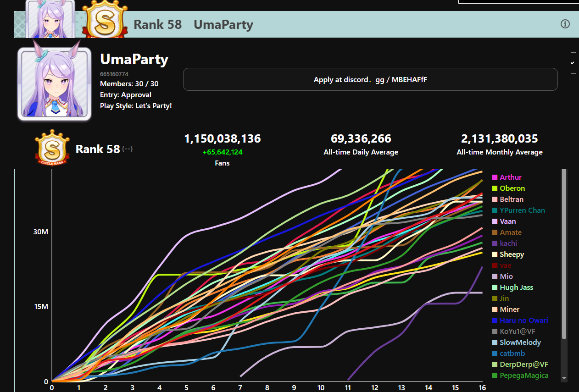
Task: Click the +65,642,124 fan gain value
Action: (223, 152)
